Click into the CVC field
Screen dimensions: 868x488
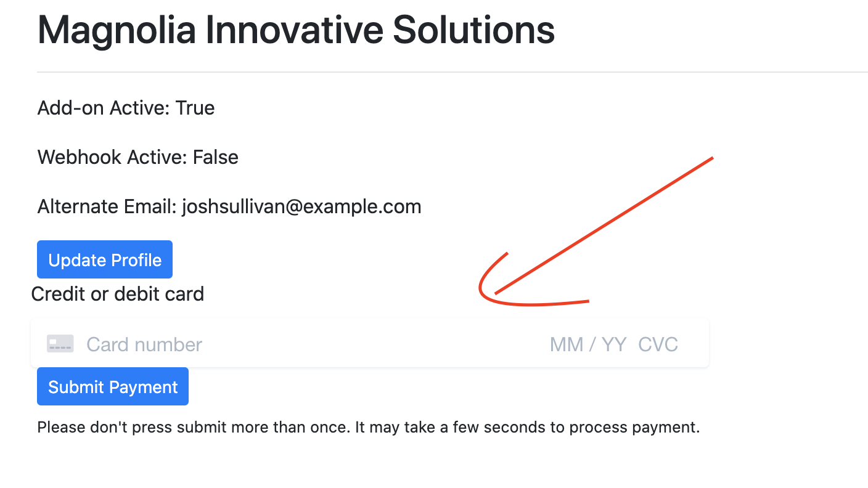tap(658, 344)
